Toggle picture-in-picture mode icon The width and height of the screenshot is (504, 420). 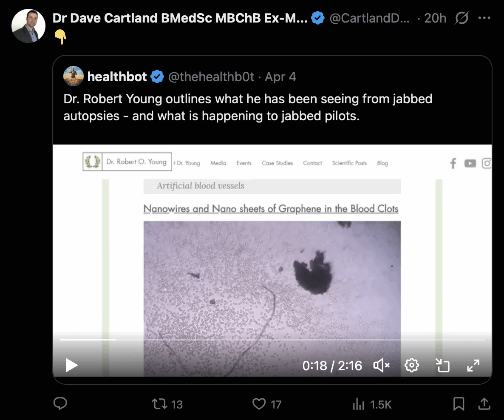coord(442,365)
